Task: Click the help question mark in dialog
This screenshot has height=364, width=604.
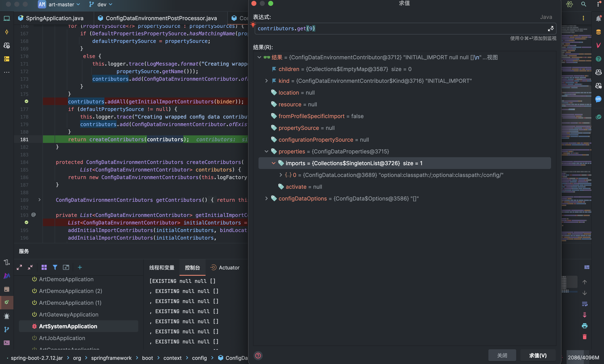Action: point(258,355)
